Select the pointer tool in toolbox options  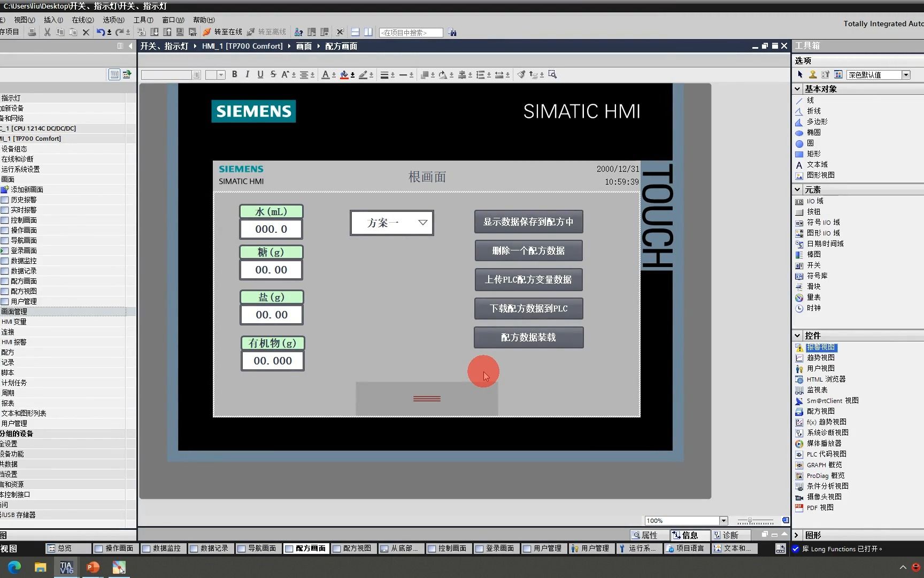(x=800, y=75)
